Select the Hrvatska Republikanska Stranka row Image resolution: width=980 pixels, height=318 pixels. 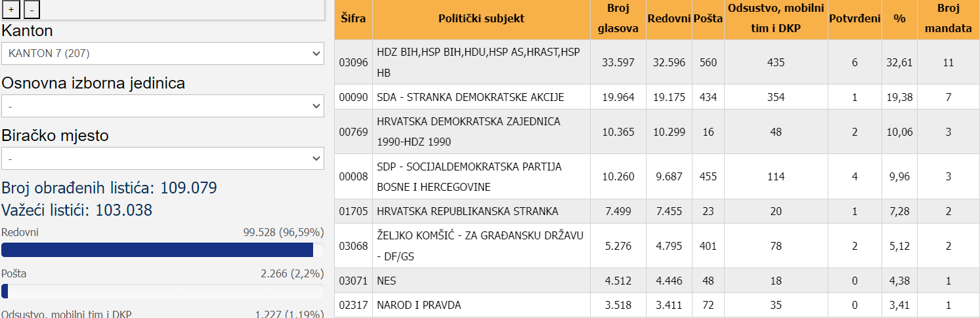657,211
